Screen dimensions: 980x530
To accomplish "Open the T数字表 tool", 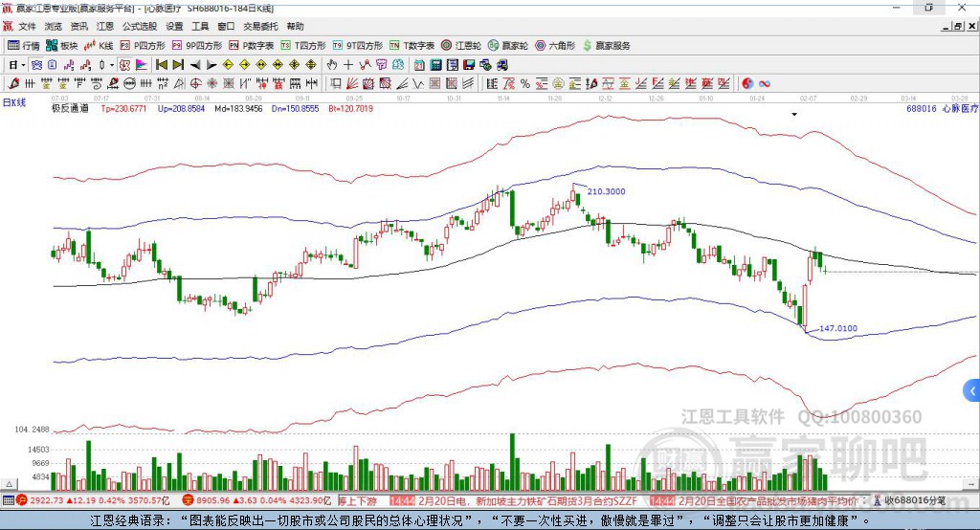I will pyautogui.click(x=412, y=46).
